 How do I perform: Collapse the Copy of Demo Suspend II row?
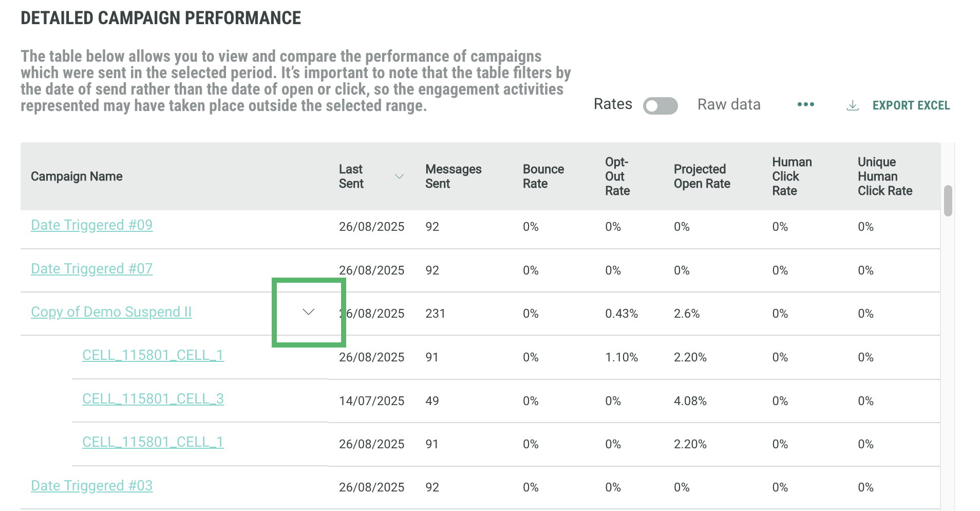point(308,312)
